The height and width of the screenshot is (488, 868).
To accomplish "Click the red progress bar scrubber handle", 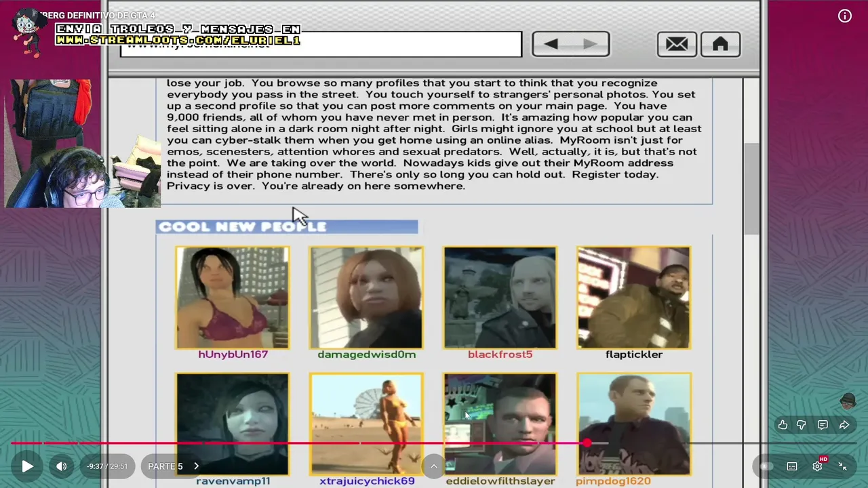I will click(587, 443).
